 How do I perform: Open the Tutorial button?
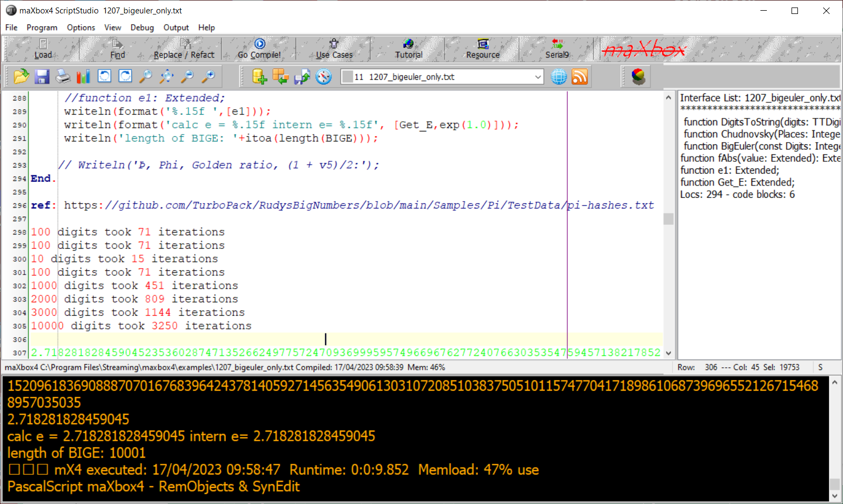click(409, 49)
